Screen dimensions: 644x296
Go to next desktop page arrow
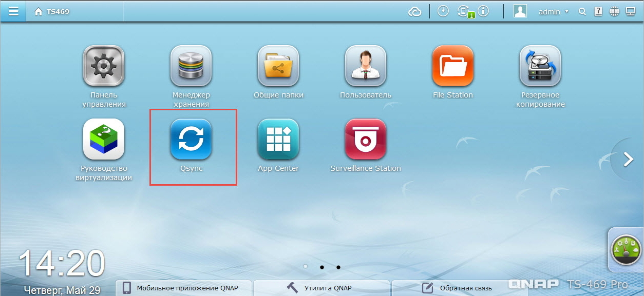click(x=628, y=160)
